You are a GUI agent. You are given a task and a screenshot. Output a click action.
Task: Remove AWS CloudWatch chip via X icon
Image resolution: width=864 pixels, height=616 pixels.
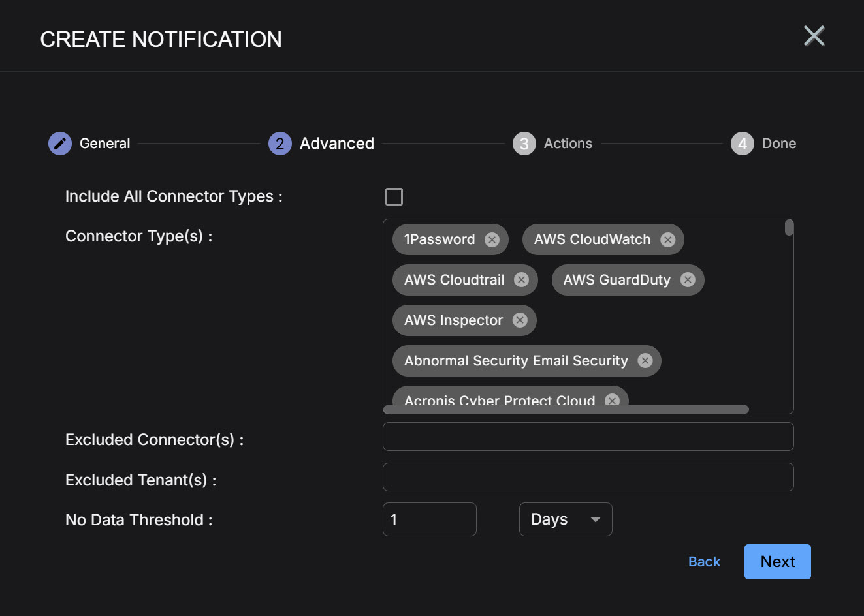[x=667, y=239]
